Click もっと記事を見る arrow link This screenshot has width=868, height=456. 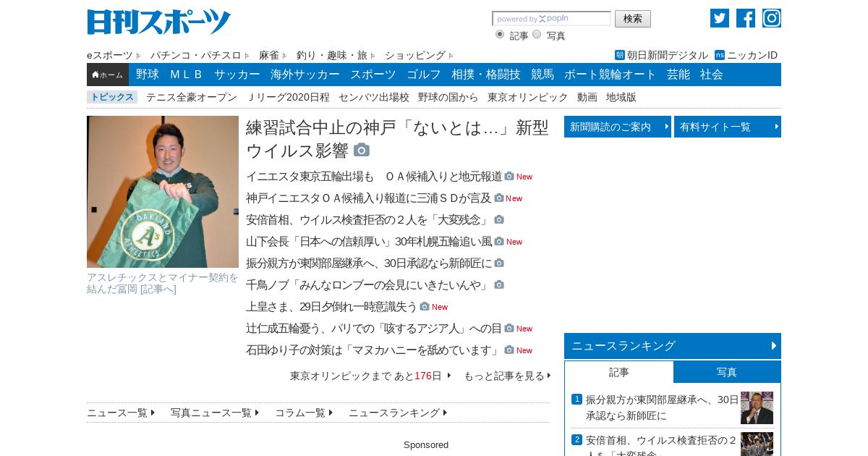click(x=507, y=376)
